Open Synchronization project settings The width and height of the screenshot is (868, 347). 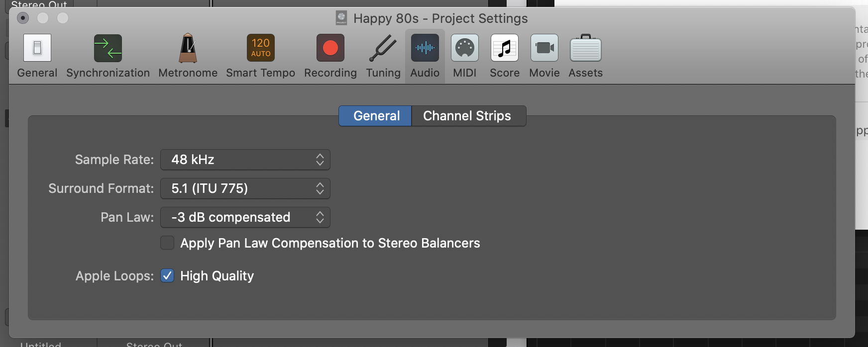click(108, 48)
